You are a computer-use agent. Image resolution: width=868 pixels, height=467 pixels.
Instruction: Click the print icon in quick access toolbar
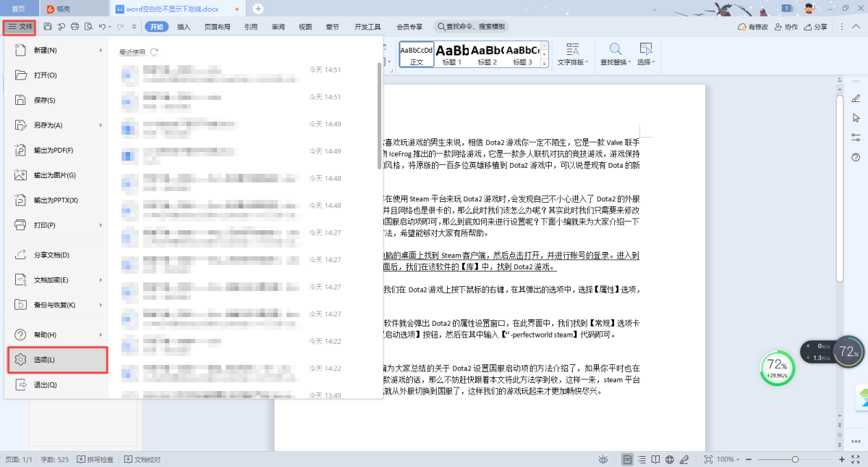click(x=75, y=27)
